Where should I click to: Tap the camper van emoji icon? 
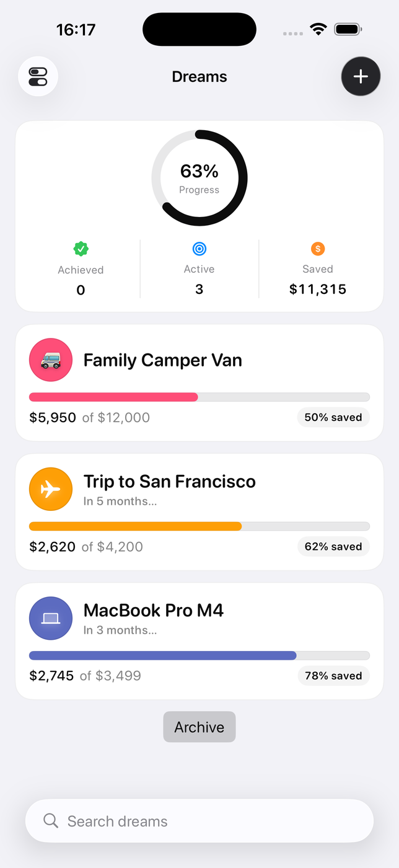pos(51,360)
